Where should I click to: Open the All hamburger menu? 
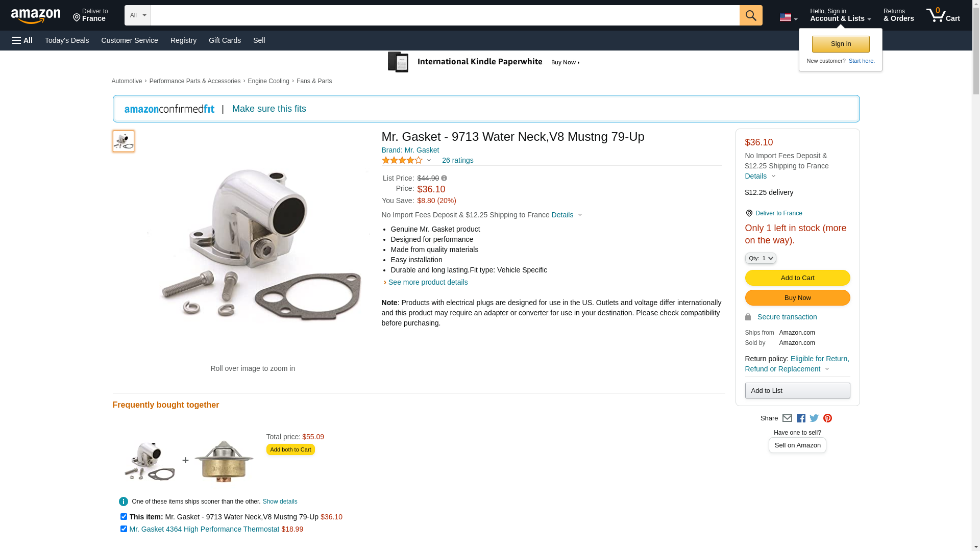[x=22, y=40]
